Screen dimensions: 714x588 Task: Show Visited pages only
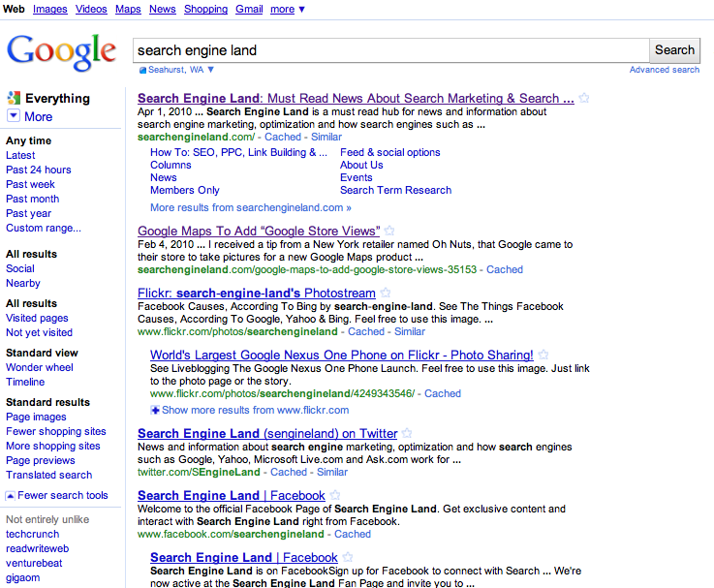tap(38, 318)
